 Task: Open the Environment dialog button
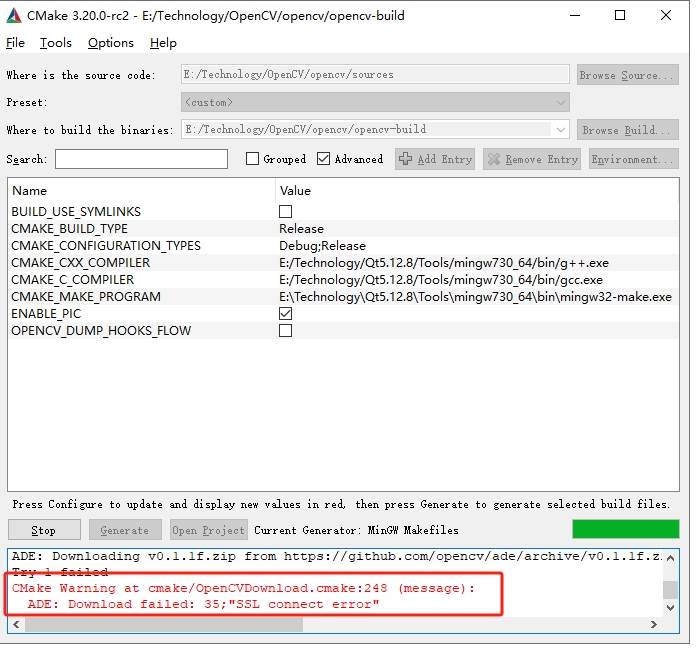tap(634, 159)
